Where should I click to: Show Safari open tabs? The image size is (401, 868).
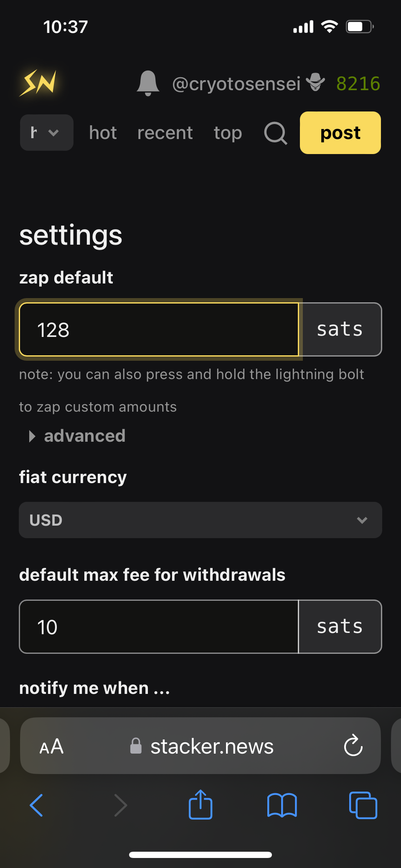[x=363, y=805]
